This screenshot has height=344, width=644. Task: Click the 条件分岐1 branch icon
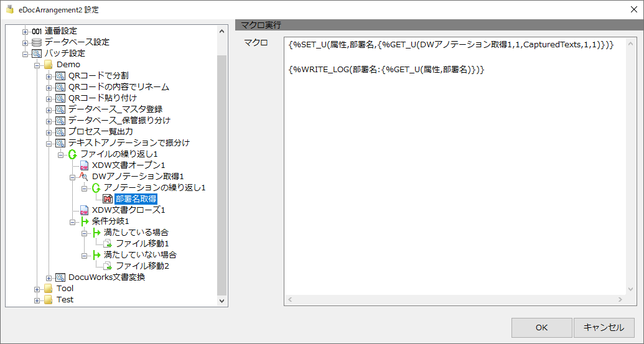[84, 221]
